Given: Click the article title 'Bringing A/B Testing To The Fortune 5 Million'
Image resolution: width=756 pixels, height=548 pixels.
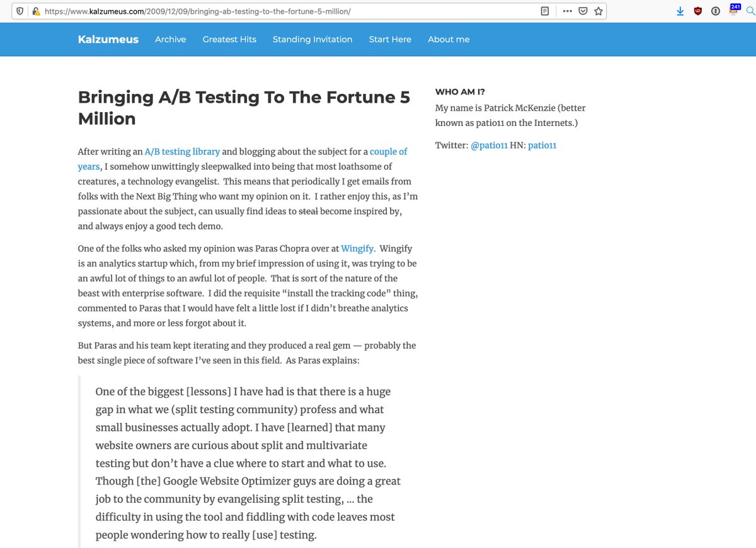Looking at the screenshot, I should (x=244, y=108).
